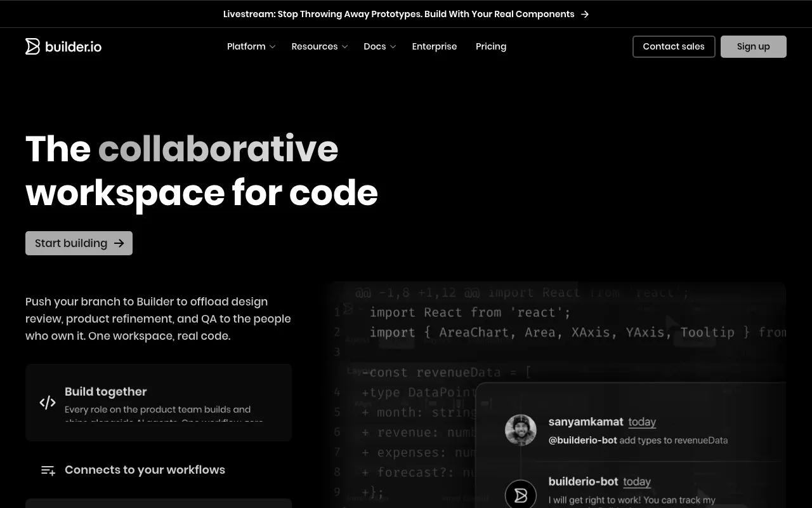Click the @builderio-bot mention text
Image resolution: width=812 pixels, height=508 pixels.
(582, 440)
